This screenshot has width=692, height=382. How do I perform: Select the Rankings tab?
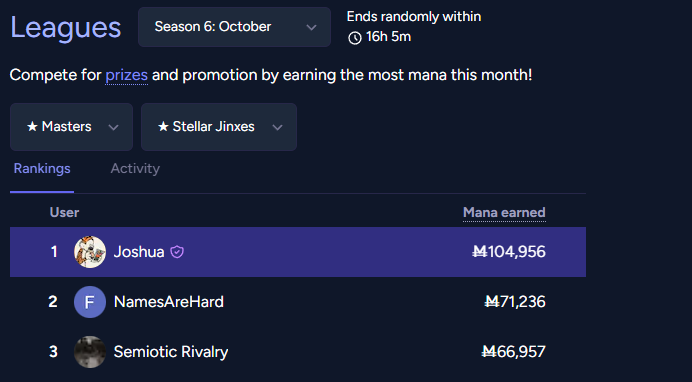tap(42, 169)
